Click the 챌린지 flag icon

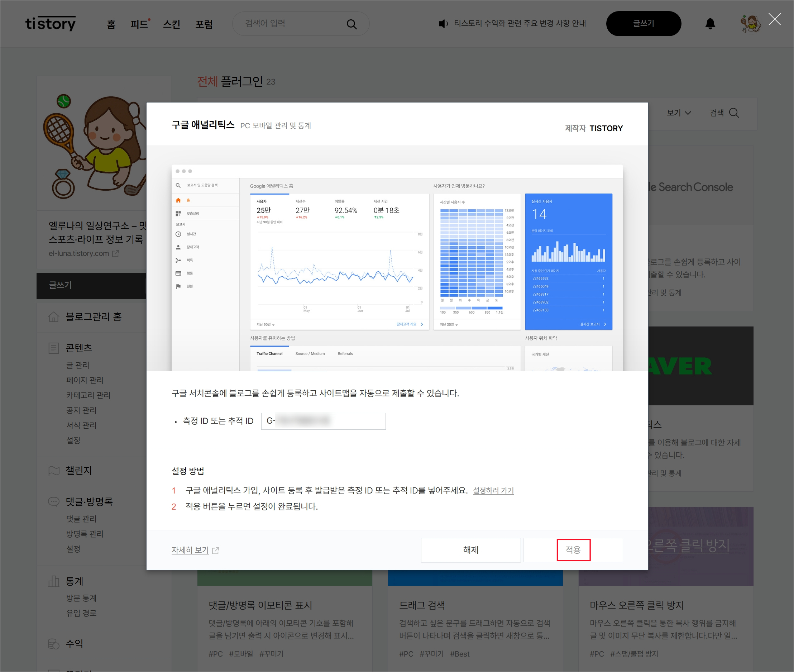coord(54,471)
